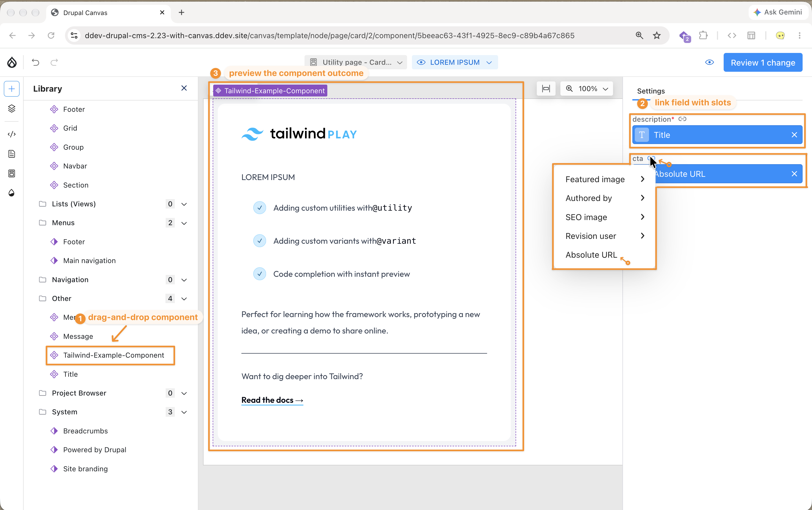Bookmark this page with the star icon
Viewport: 812px width, 510px height.
[657, 35]
